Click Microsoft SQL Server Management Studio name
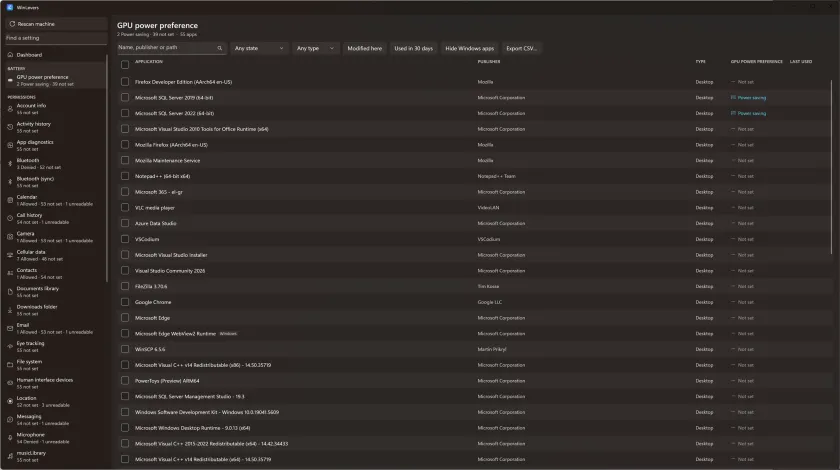840x470 pixels. [190, 397]
